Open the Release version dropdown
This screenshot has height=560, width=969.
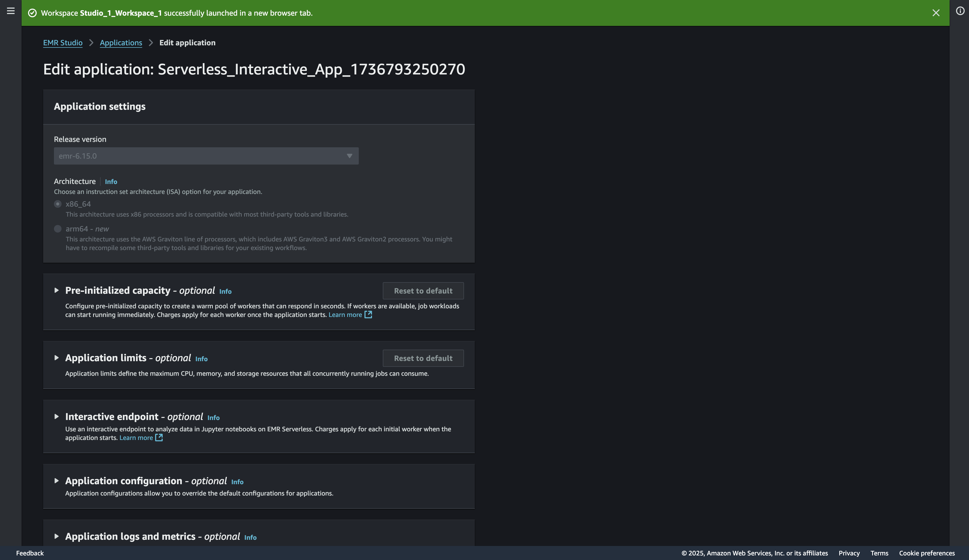click(206, 156)
